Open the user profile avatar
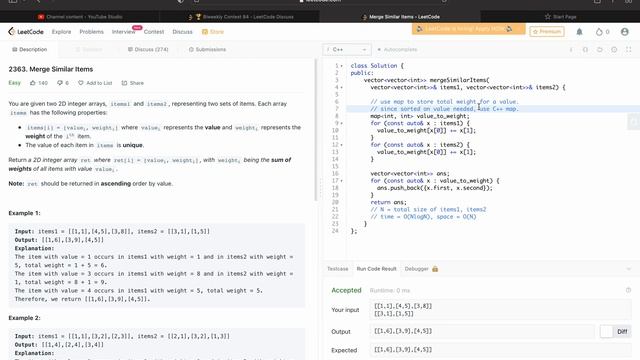This screenshot has height=360, width=640. click(624, 31)
